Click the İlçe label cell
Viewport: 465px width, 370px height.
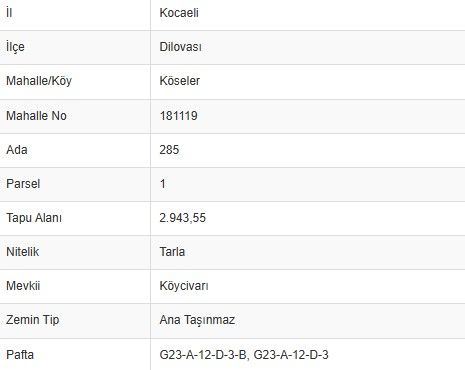point(15,47)
